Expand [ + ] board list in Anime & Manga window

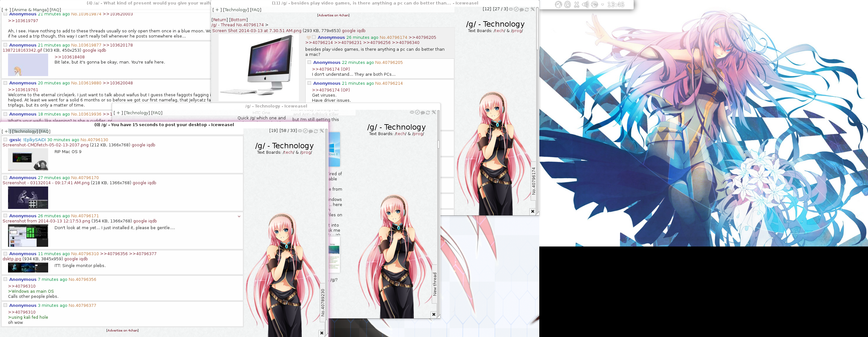6,10
